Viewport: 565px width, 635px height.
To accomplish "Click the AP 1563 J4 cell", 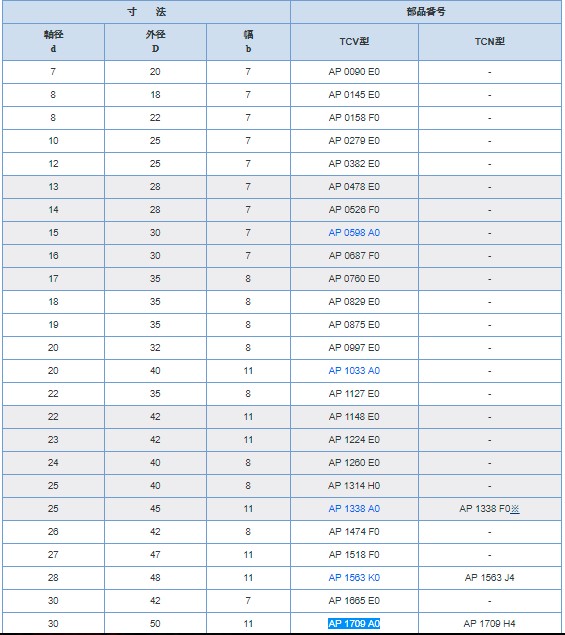I will (x=490, y=577).
